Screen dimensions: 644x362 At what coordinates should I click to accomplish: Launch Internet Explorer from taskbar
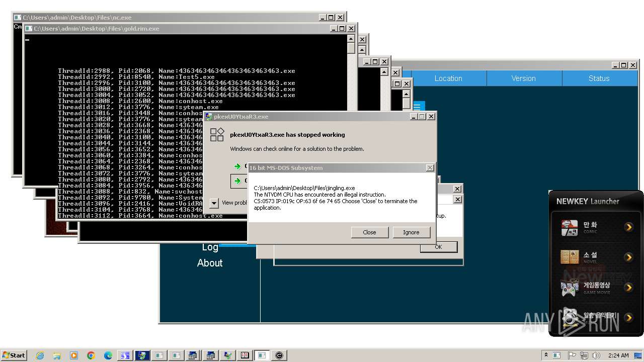point(40,355)
